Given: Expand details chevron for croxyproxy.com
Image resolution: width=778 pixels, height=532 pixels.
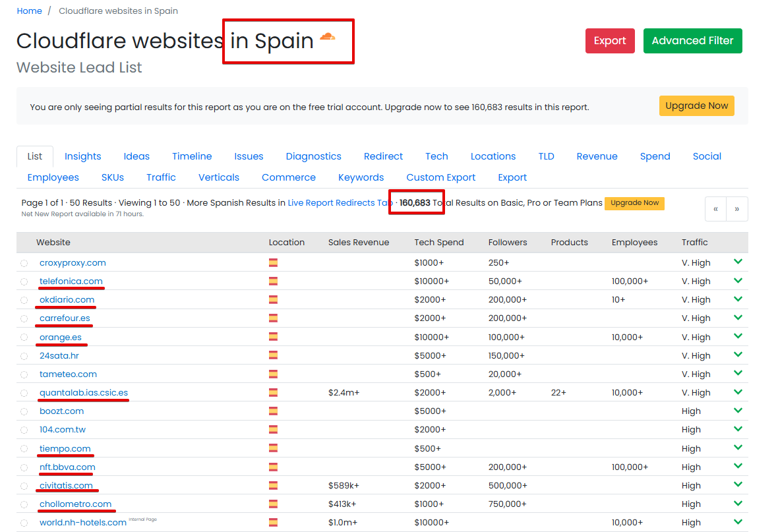Looking at the screenshot, I should (738, 262).
